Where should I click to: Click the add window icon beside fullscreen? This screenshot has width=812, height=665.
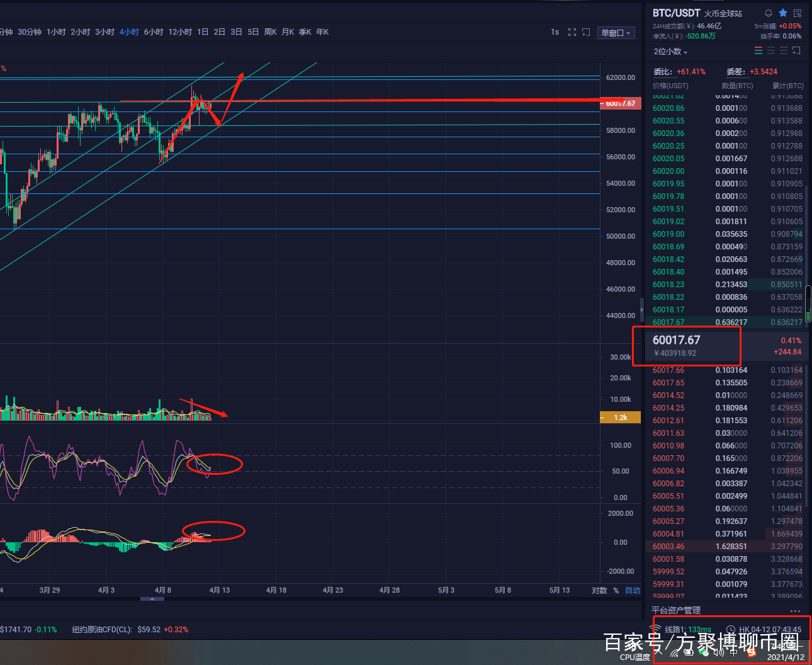pyautogui.click(x=586, y=32)
